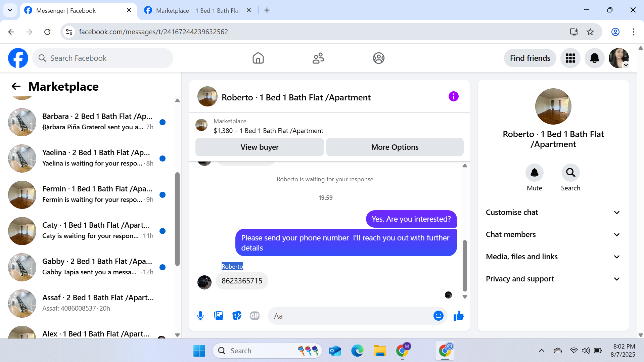The image size is (644, 362).
Task: Open the notifications bell in the header
Action: coord(594,58)
